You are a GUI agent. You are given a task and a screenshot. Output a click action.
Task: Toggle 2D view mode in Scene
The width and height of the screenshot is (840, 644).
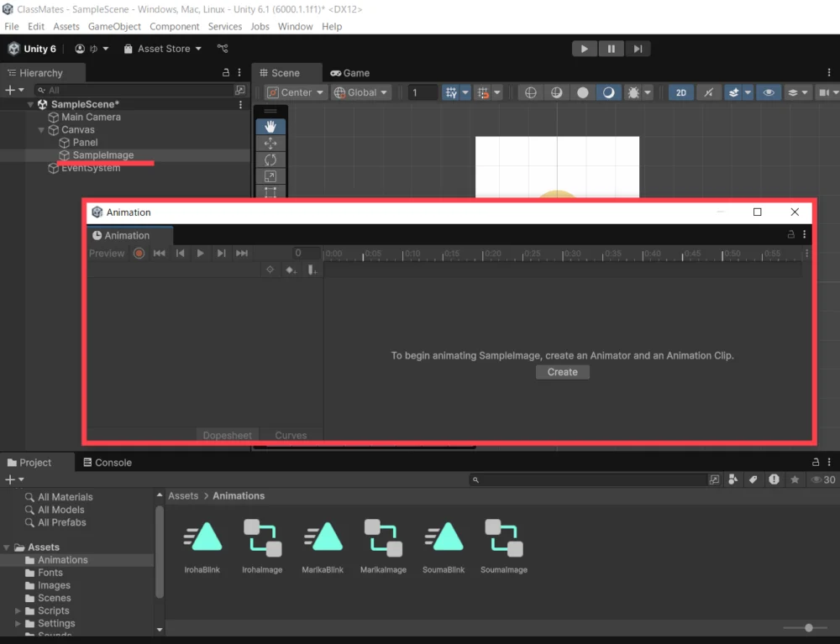[680, 92]
